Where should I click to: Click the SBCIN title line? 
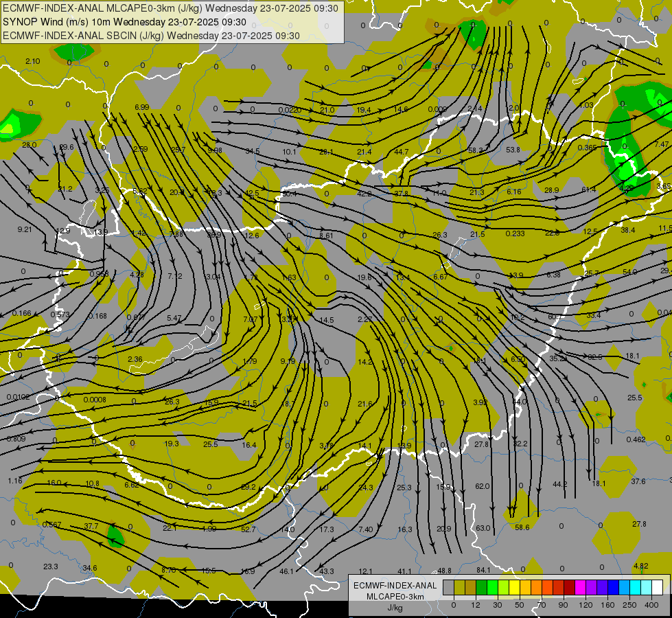point(151,36)
